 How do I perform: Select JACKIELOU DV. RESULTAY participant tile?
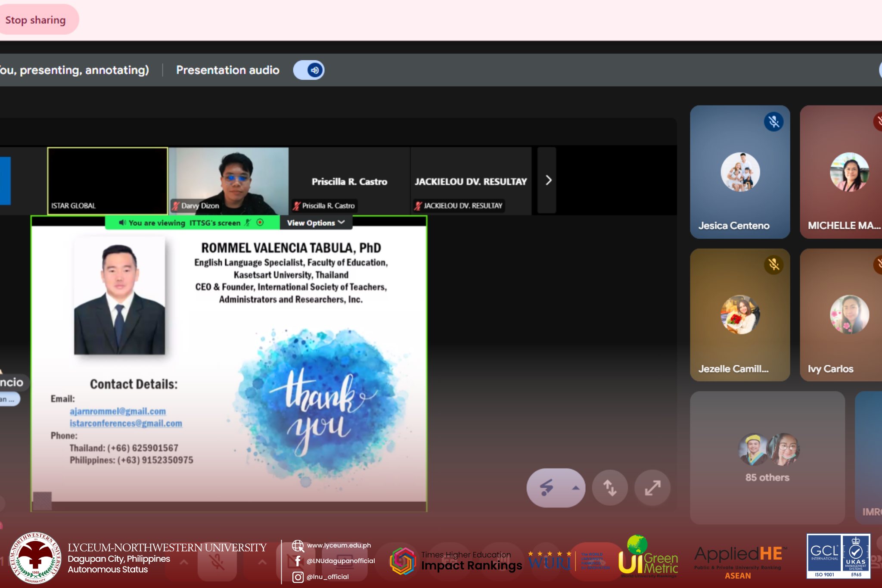(x=471, y=180)
